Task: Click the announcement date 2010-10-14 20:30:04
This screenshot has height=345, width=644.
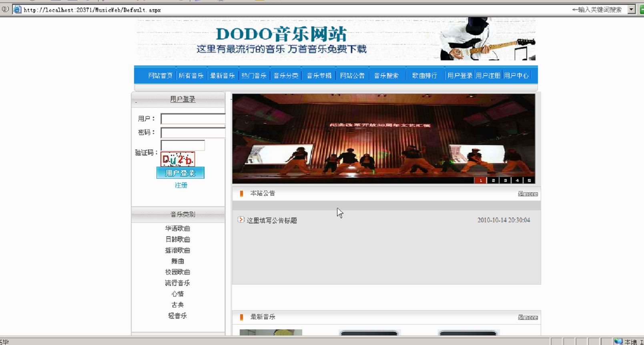Action: pyautogui.click(x=504, y=220)
